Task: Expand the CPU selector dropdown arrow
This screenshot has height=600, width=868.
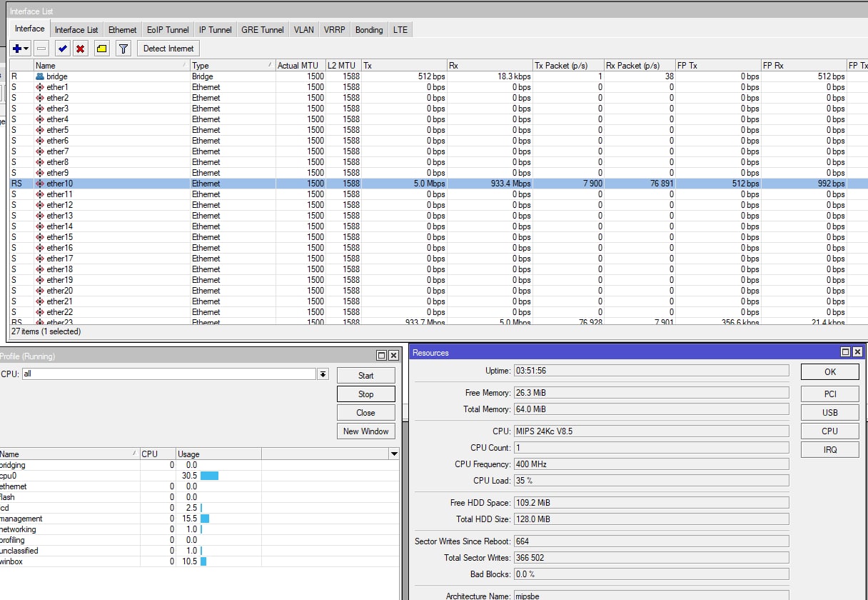Action: [323, 374]
